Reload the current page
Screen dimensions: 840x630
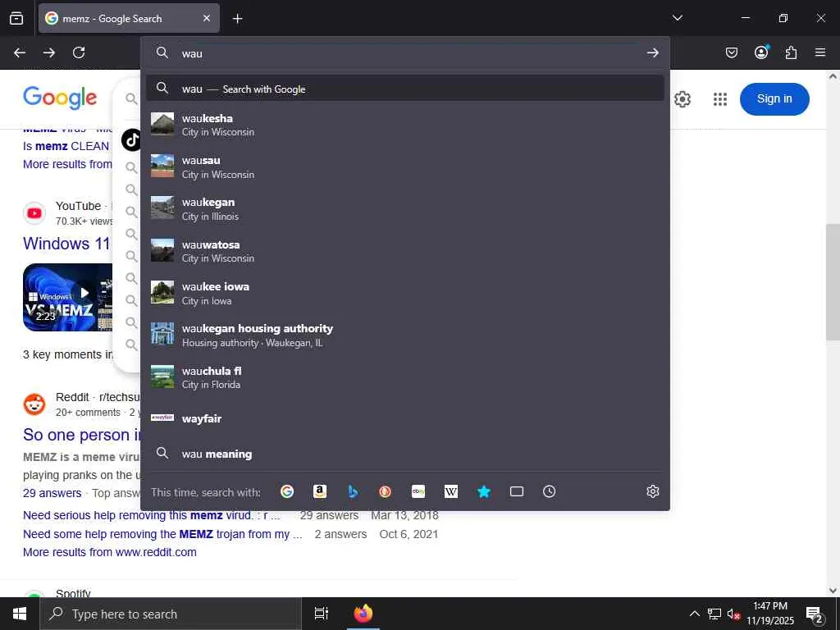point(79,52)
